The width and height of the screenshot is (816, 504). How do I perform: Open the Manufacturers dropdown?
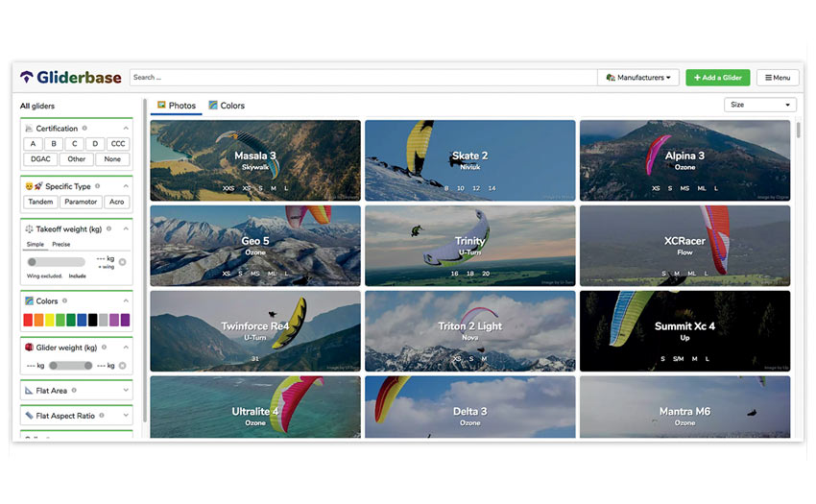638,78
